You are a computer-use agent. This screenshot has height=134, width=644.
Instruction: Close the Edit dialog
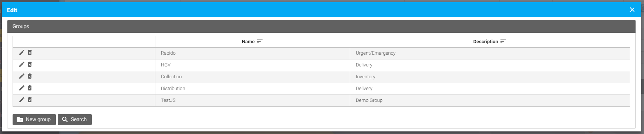[x=632, y=10]
